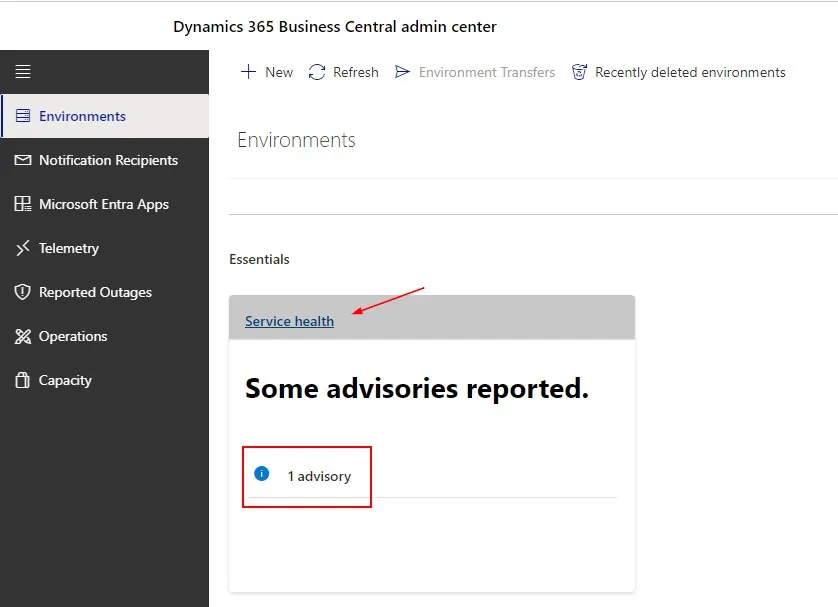Viewport: 838px width, 607px height.
Task: Click Dynamics 365 Business Central admin center title
Action: coord(335,27)
